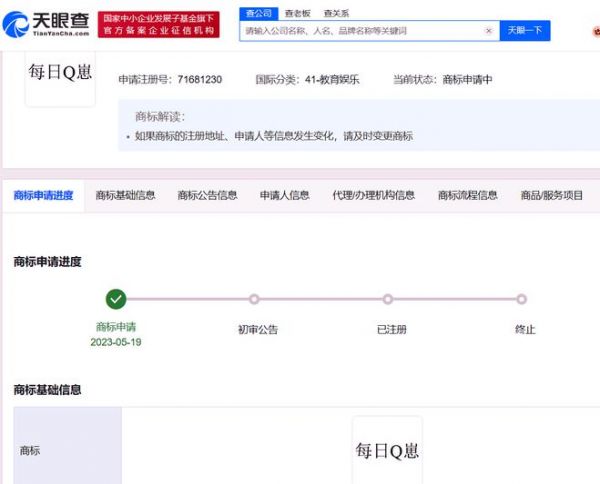
Task: Clear the search box with the X icon
Action: (x=489, y=31)
